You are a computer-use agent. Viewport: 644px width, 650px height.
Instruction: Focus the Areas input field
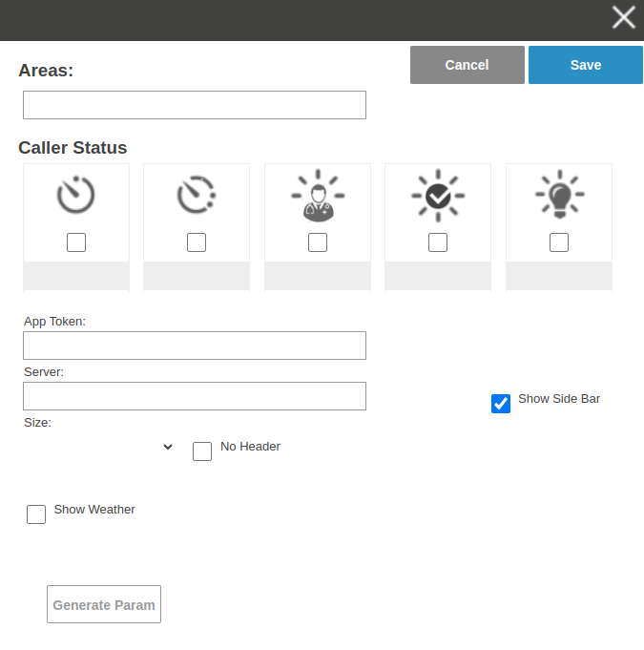tap(195, 105)
